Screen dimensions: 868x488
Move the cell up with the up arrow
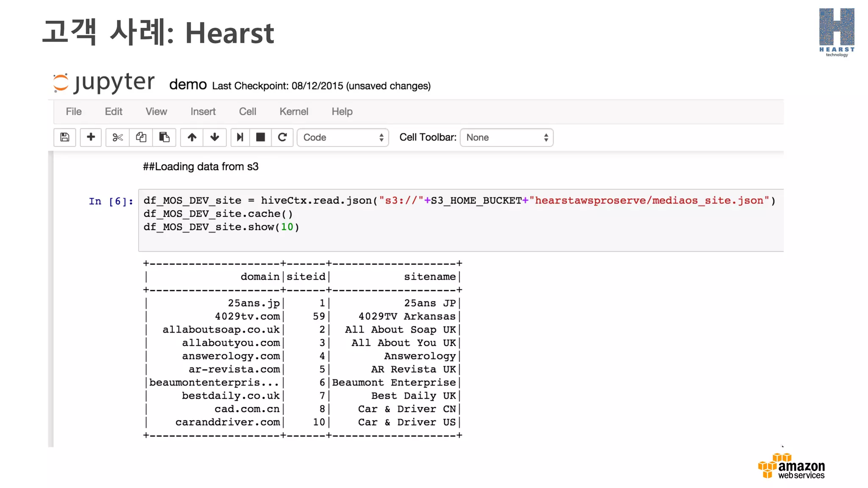coord(192,137)
